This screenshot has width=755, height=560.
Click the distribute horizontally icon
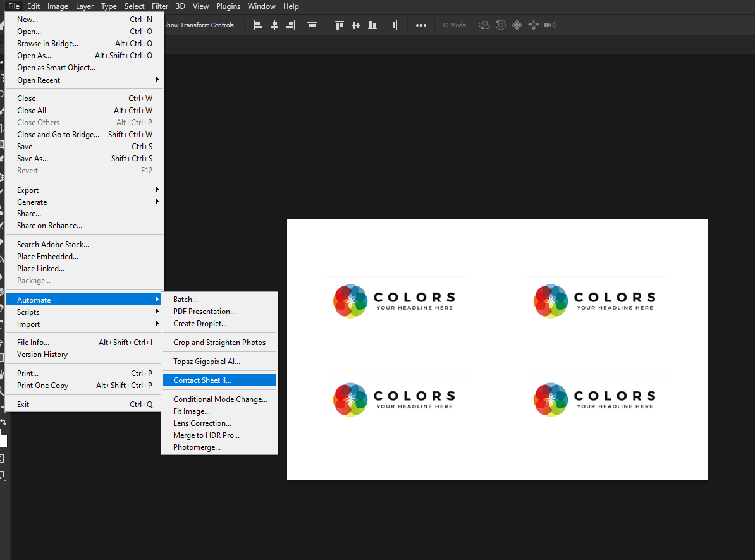coord(394,25)
